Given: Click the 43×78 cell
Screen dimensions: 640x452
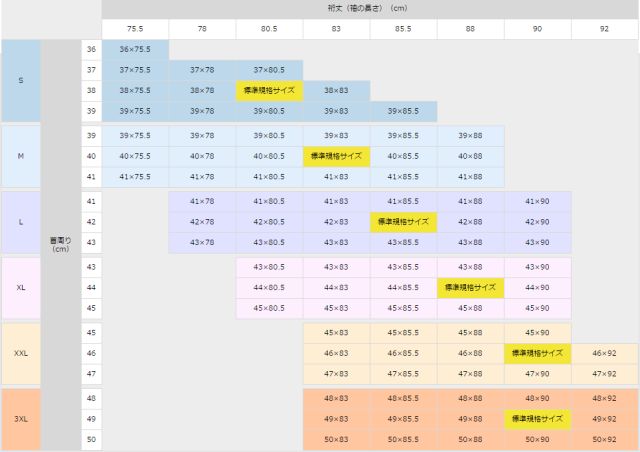Looking at the screenshot, I should (x=202, y=243).
